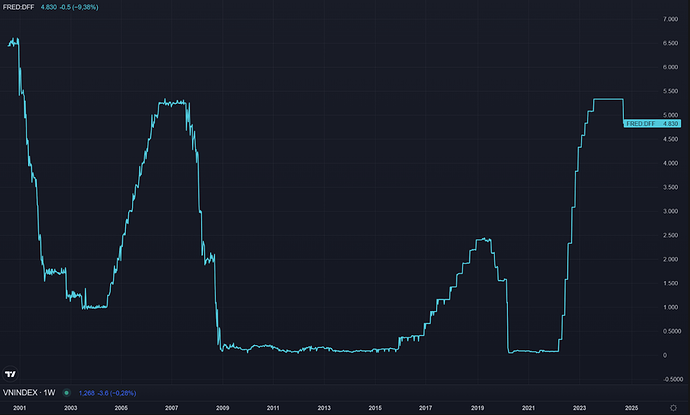Click the 2.000 price axis label
Screen dimensions: 690x415
[x=670, y=259]
